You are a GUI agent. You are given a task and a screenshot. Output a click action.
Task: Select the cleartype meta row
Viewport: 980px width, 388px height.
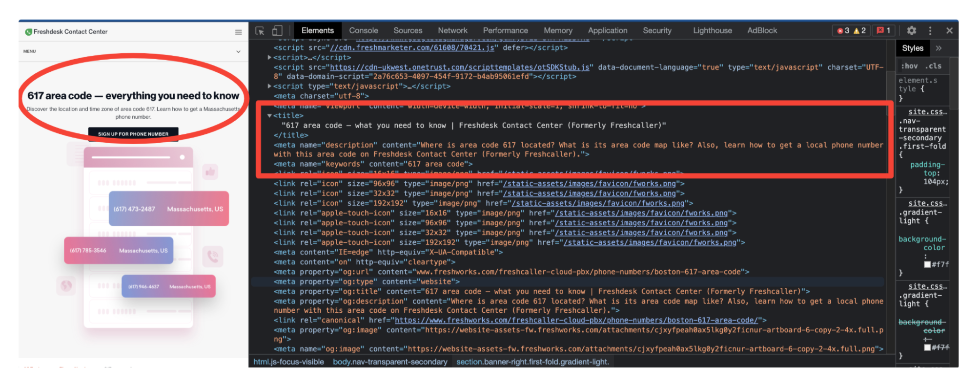365,262
